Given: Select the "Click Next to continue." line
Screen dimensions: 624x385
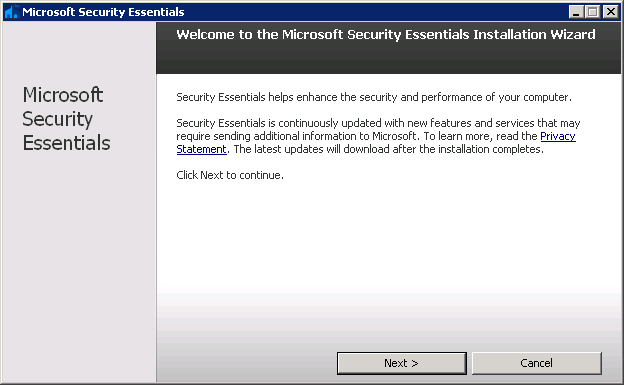Looking at the screenshot, I should click(230, 175).
